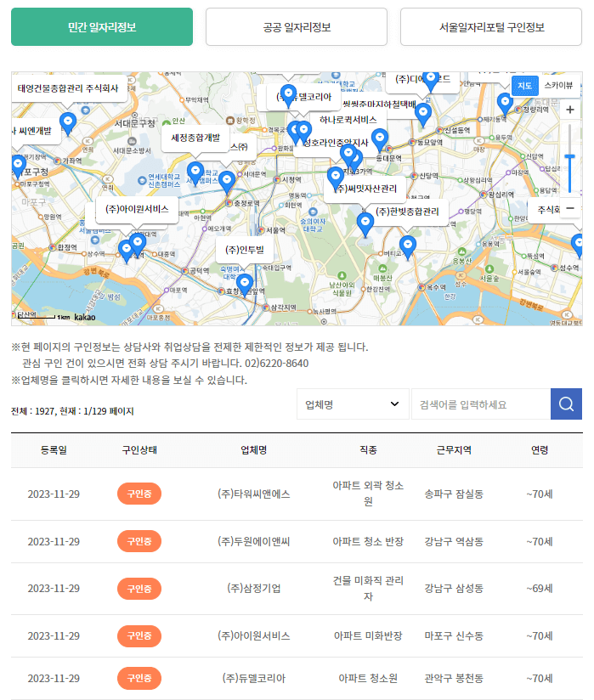Click the 구인상태 column header

(139, 450)
